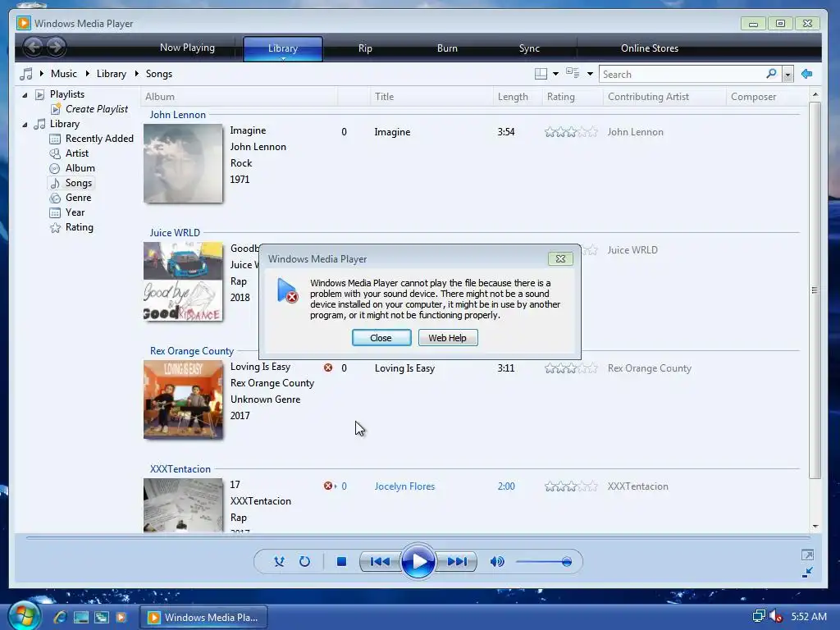
Task: Select Create Playlist in sidebar
Action: coord(97,109)
